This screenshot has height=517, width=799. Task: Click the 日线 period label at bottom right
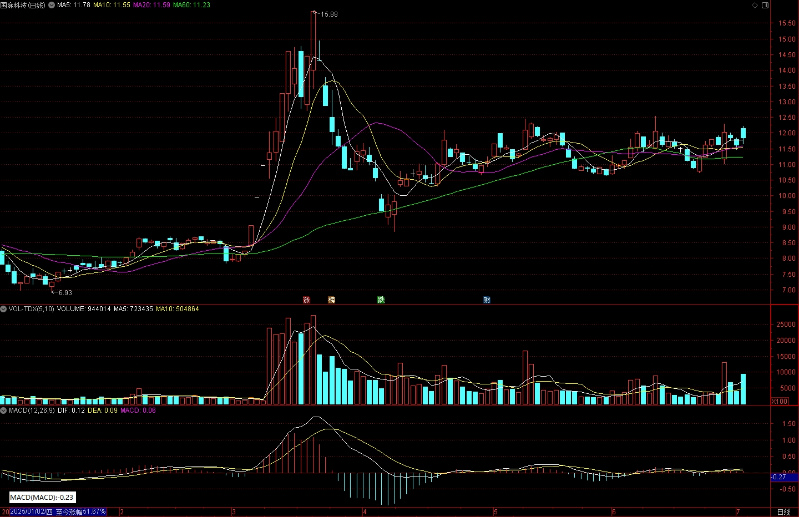pos(784,512)
